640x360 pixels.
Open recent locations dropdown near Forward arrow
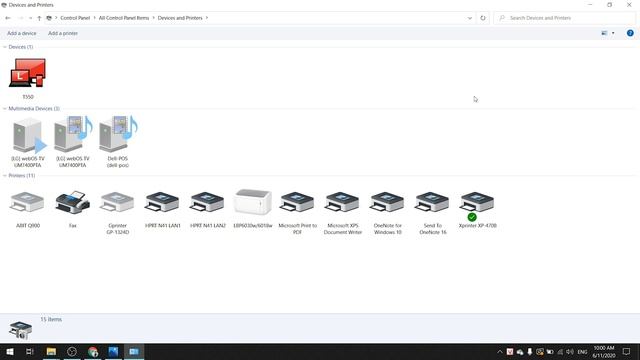(x=30, y=18)
